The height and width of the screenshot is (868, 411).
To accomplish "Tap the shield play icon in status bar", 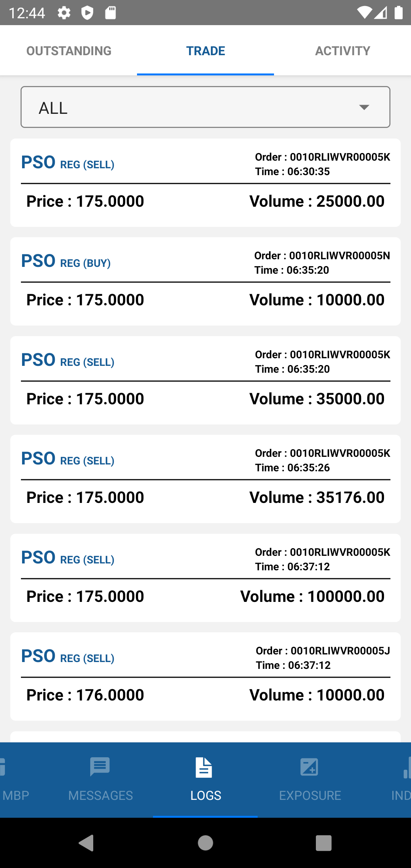I will click(x=87, y=13).
